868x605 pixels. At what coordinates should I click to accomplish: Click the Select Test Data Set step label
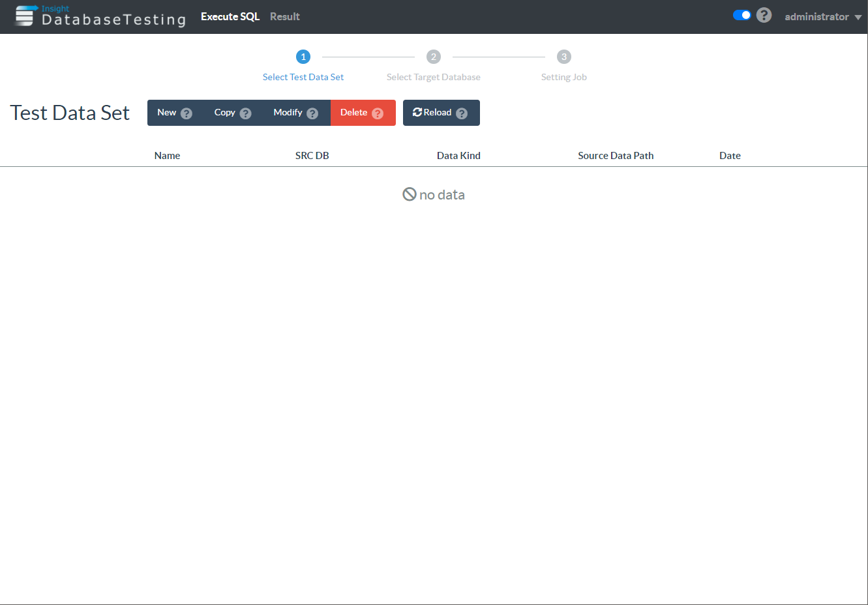(303, 77)
